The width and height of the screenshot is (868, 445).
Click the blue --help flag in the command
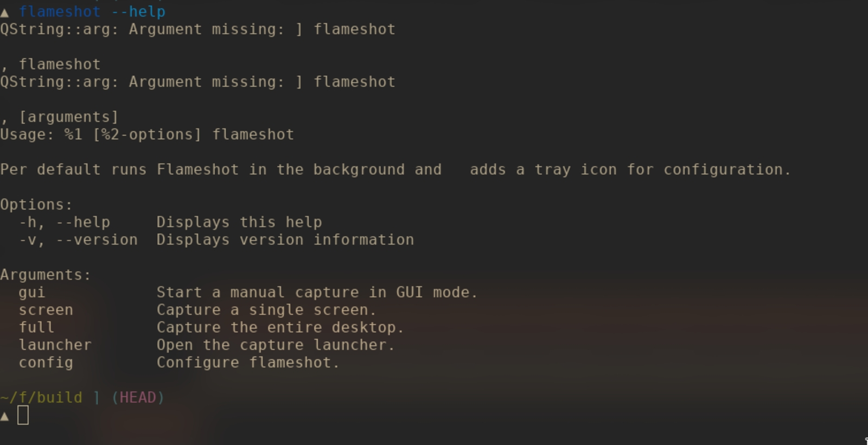point(138,11)
